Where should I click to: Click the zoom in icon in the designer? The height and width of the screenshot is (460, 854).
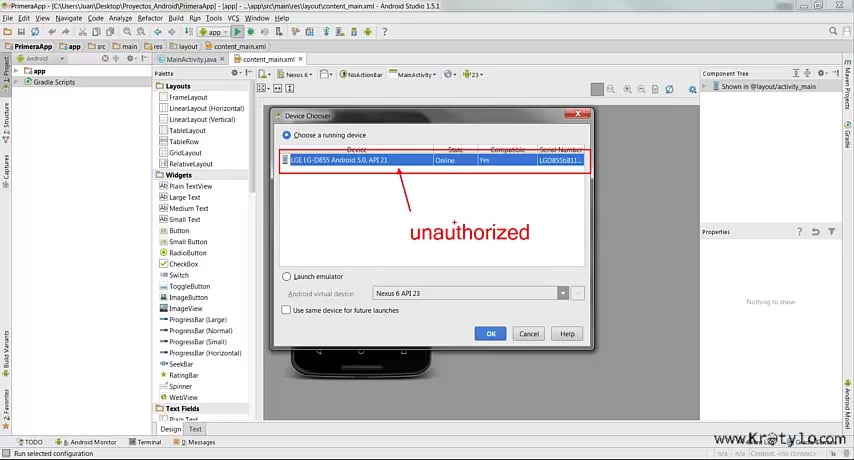click(x=627, y=89)
